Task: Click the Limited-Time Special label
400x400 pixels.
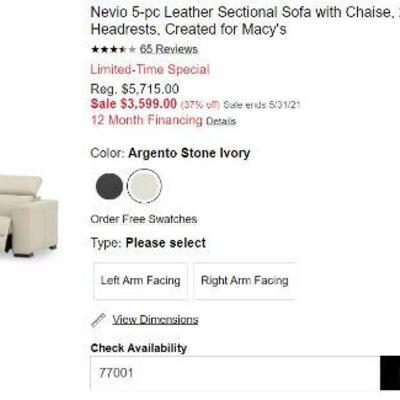Action: (x=150, y=70)
